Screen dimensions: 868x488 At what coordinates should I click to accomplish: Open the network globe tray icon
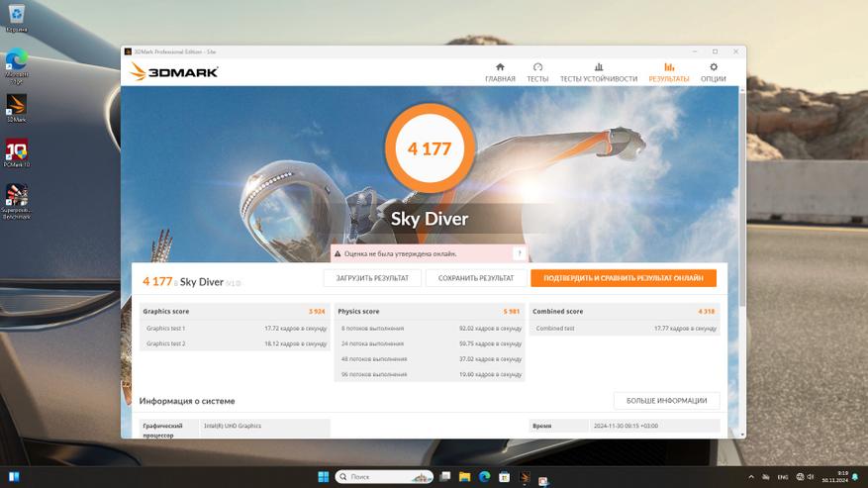pos(800,477)
